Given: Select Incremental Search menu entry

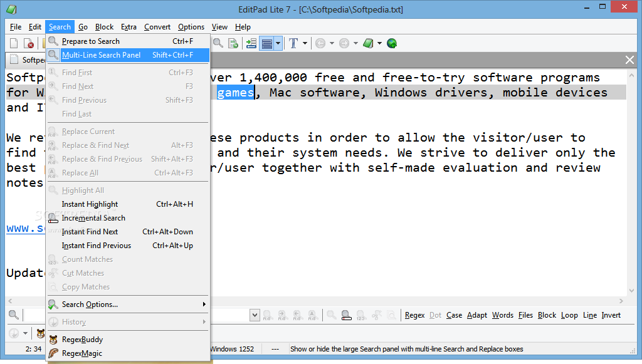Looking at the screenshot, I should tap(128, 218).
